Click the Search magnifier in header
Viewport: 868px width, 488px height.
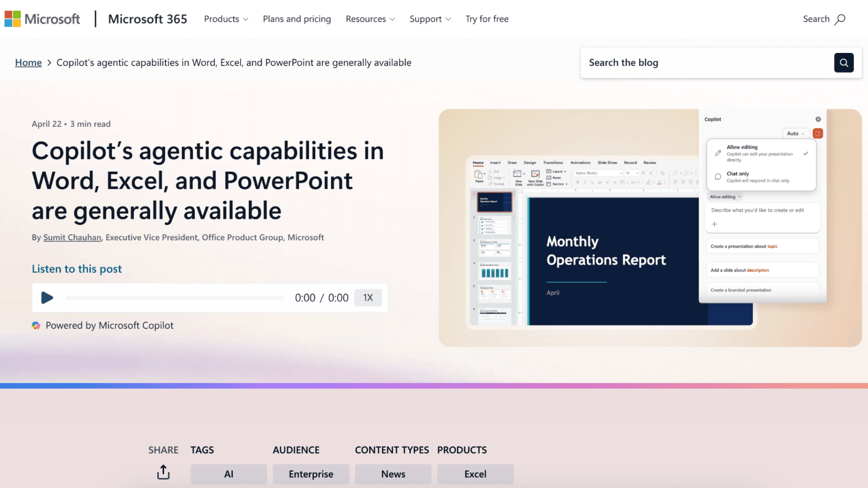pos(840,19)
